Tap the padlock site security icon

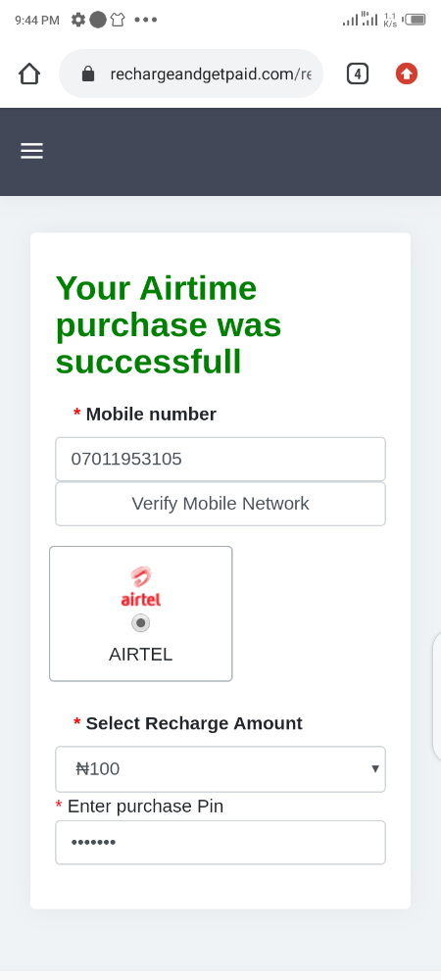point(88,73)
